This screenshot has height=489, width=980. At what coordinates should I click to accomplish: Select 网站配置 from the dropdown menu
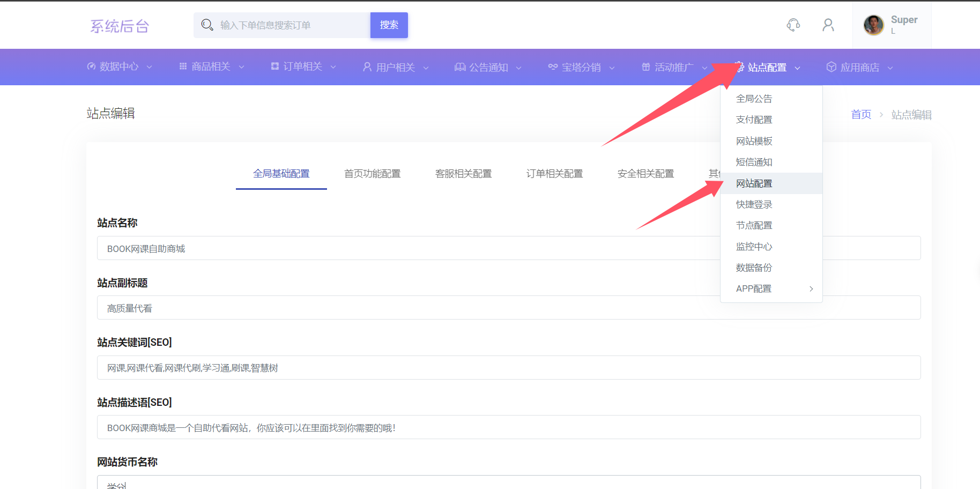(x=754, y=183)
